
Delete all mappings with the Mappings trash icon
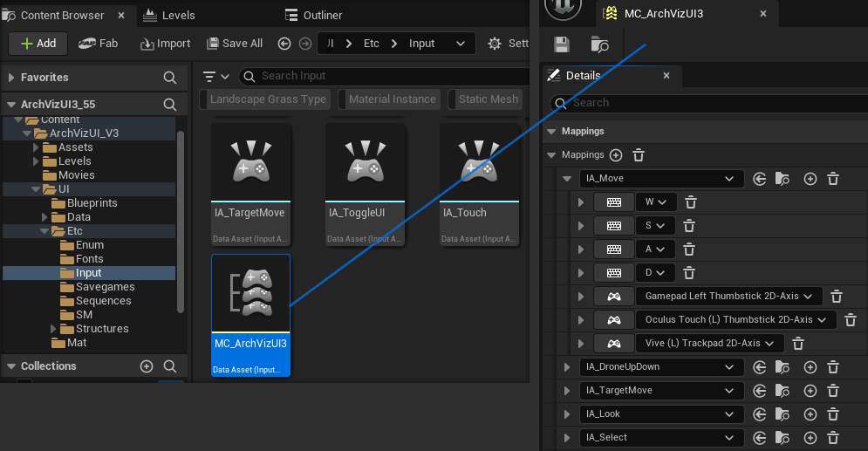click(639, 155)
